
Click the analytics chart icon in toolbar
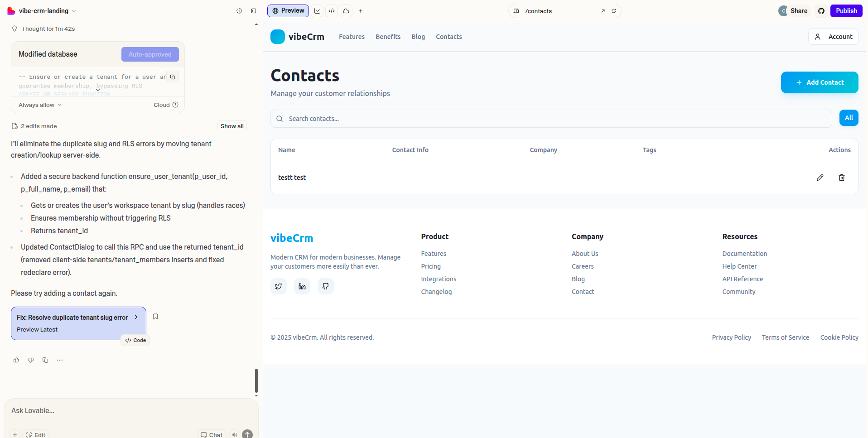click(317, 11)
